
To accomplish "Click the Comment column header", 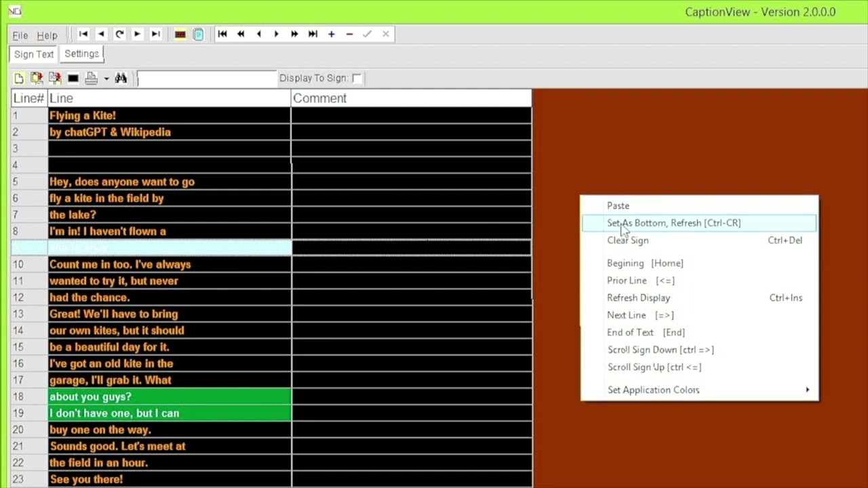I will point(411,98).
